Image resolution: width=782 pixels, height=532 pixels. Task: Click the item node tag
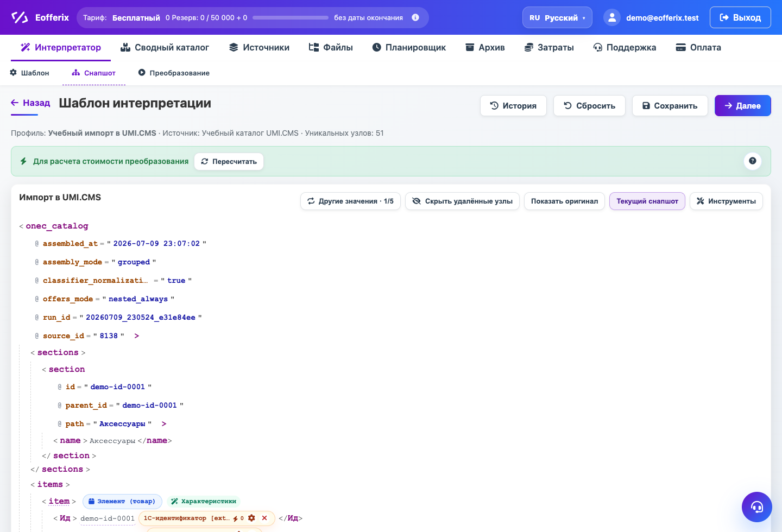(x=59, y=501)
